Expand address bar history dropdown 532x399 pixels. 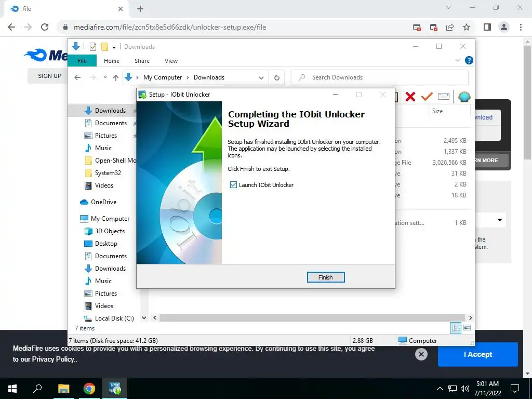[261, 78]
